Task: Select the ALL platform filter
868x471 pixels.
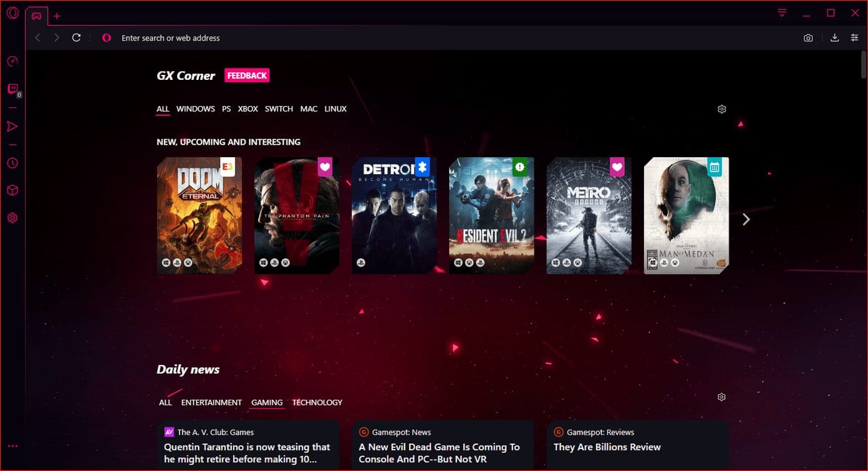Action: point(163,109)
